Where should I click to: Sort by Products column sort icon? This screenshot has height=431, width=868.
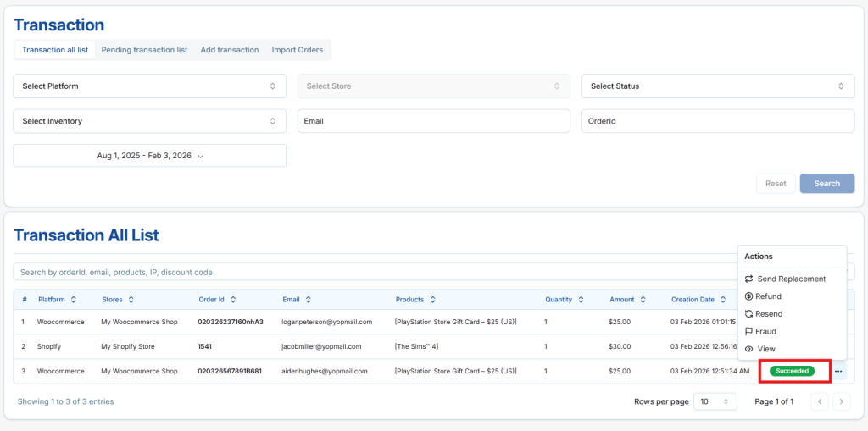coord(433,300)
